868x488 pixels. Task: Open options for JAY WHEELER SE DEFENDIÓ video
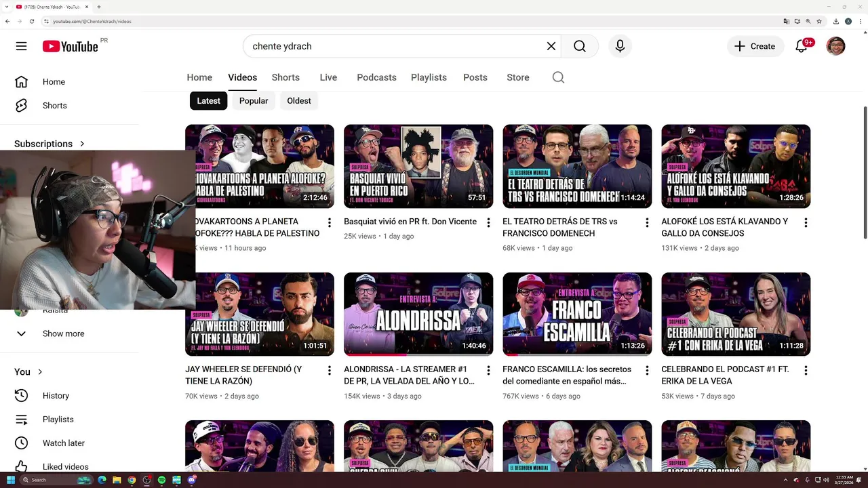330,371
